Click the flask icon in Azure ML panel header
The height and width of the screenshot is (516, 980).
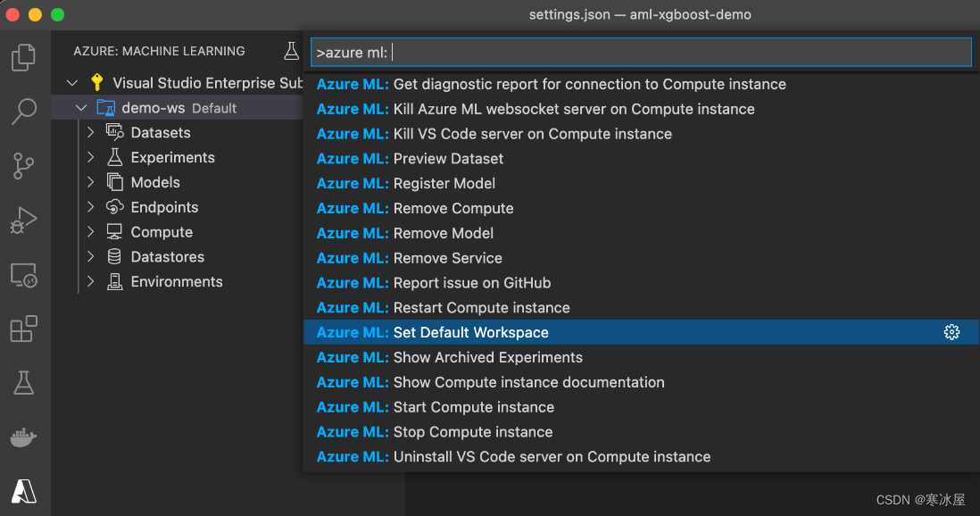(291, 52)
